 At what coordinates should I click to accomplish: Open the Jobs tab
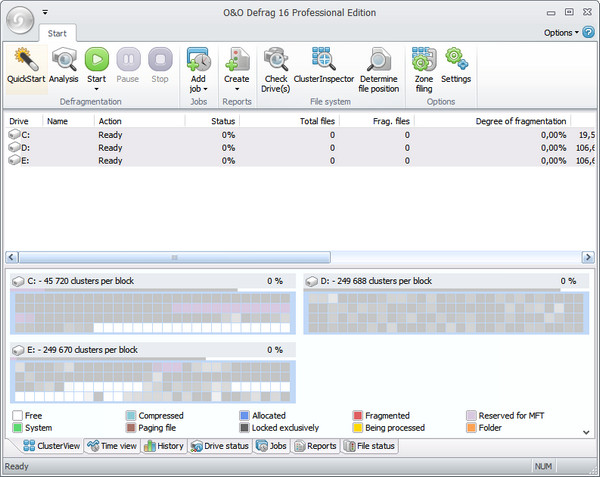(x=271, y=446)
